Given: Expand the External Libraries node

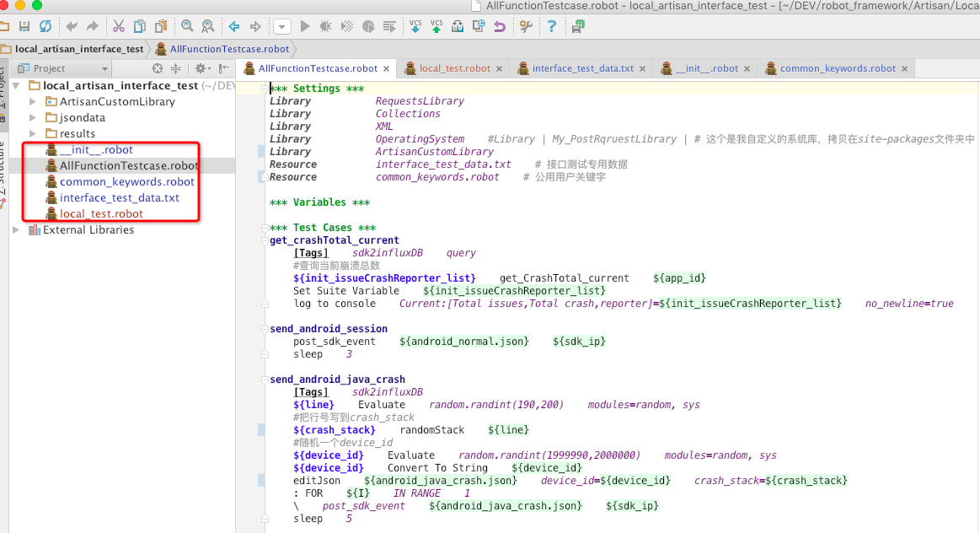Looking at the screenshot, I should (17, 230).
